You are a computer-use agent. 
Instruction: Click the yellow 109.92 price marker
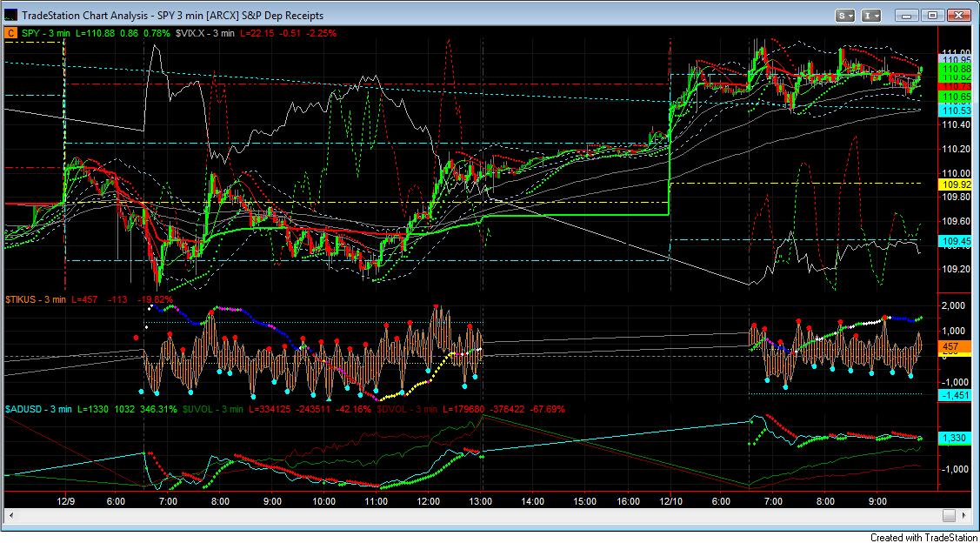pos(953,184)
